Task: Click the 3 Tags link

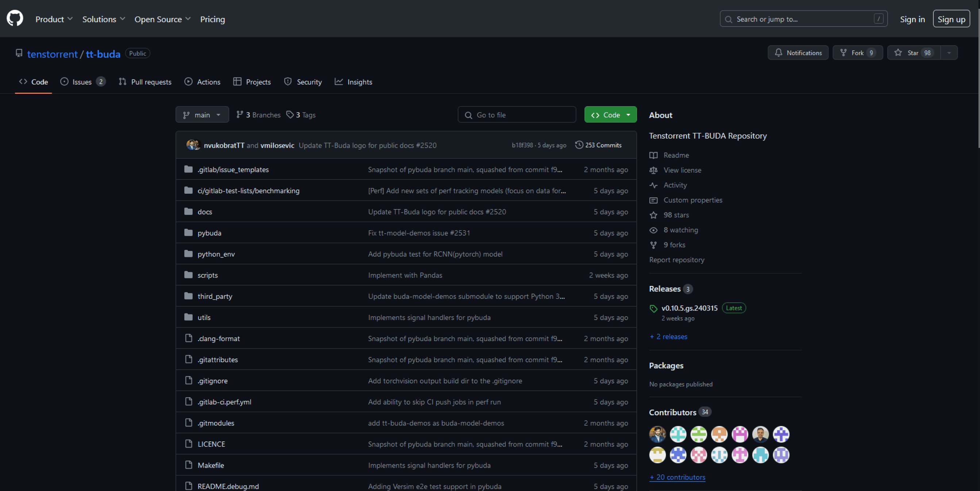Action: click(x=301, y=115)
